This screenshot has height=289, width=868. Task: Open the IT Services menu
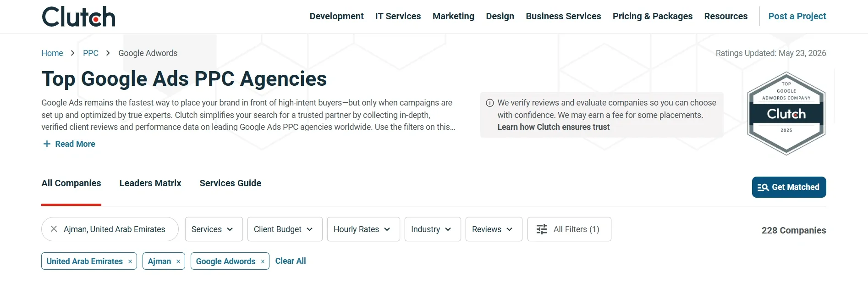click(398, 16)
